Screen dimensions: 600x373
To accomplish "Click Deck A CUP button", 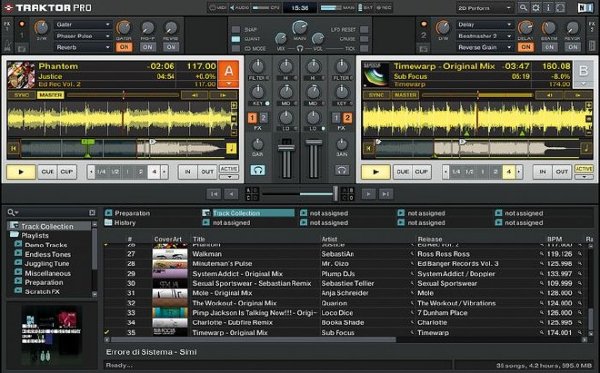I will pyautogui.click(x=67, y=172).
